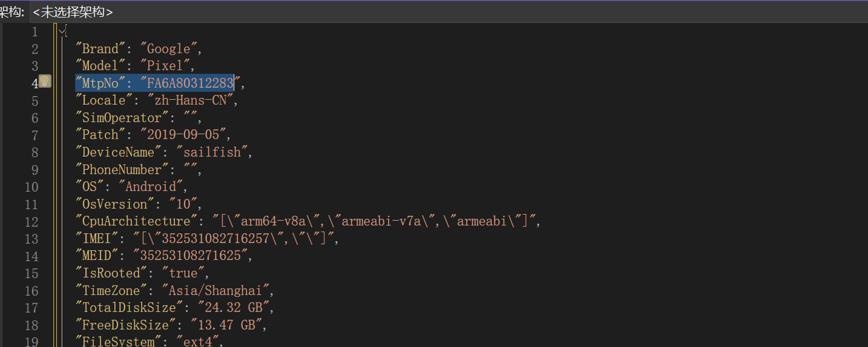This screenshot has width=868, height=347.
Task: Place cursor in "Google" value
Action: 169,49
